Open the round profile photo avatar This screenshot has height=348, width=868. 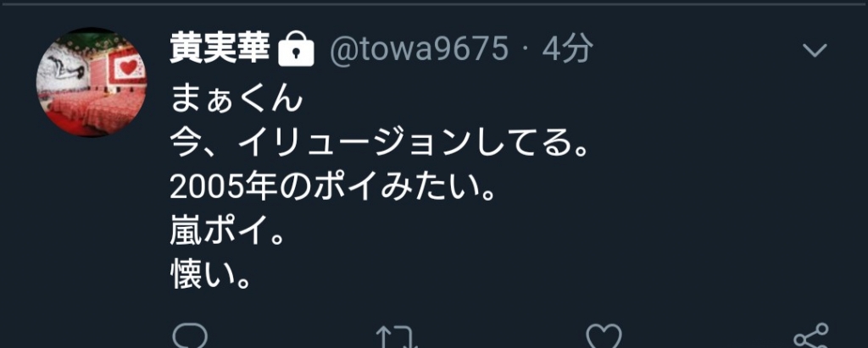pos(92,82)
